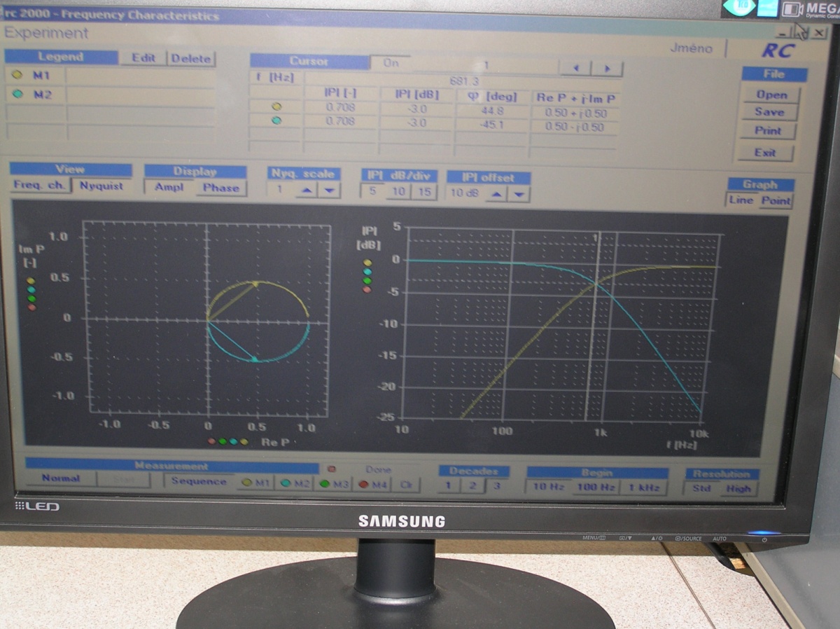840x629 pixels.
Task: Click the 0.50 + j 0.50 cell
Action: click(575, 113)
